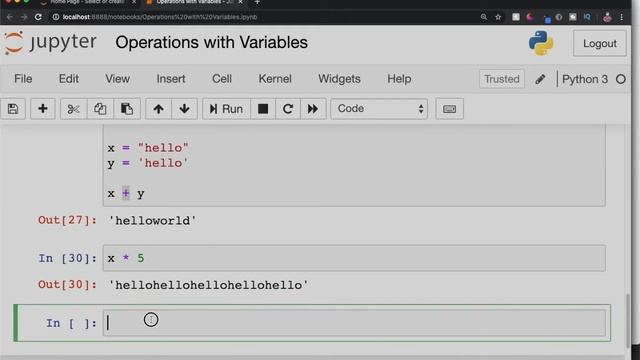Viewport: 640px width, 360px height.
Task: Open the command palette keyboard icon
Action: point(449,109)
